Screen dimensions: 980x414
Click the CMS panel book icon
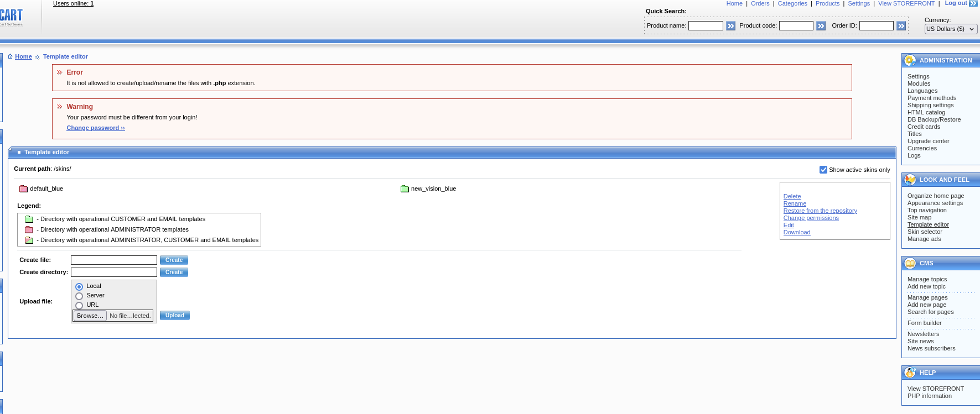click(910, 263)
